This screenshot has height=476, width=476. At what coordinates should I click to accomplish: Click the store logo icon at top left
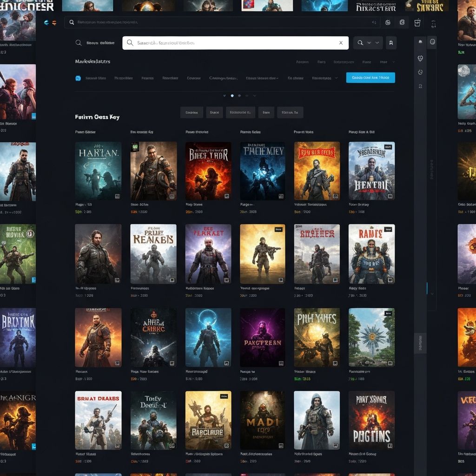coord(50,22)
